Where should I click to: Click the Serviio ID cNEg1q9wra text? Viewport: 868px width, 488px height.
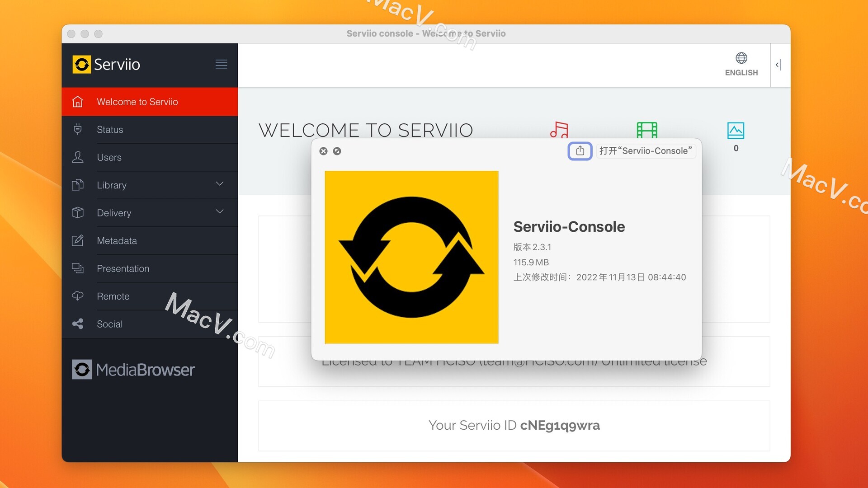coord(514,425)
